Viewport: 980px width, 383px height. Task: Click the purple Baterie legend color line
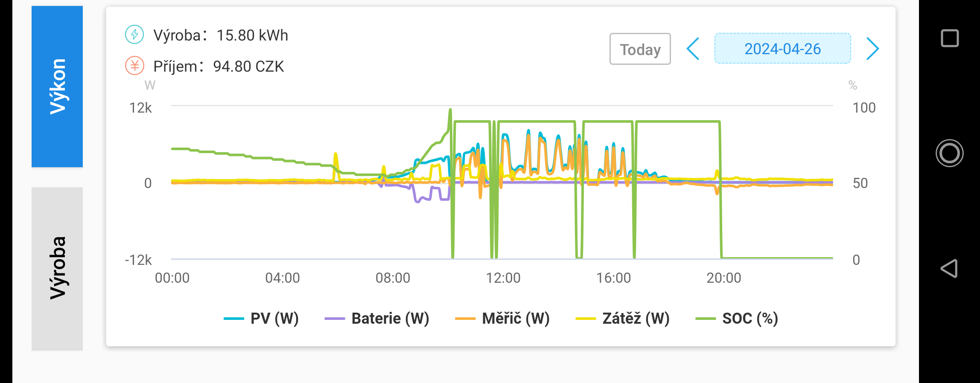click(x=335, y=319)
